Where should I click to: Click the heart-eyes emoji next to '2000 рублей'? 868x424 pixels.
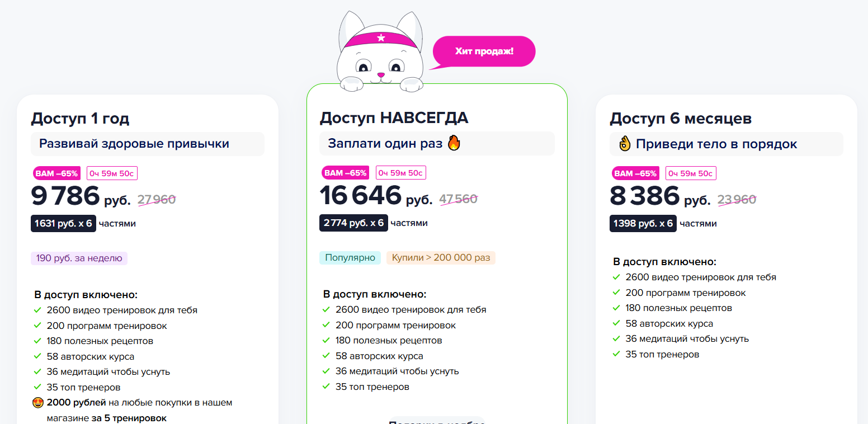point(38,402)
